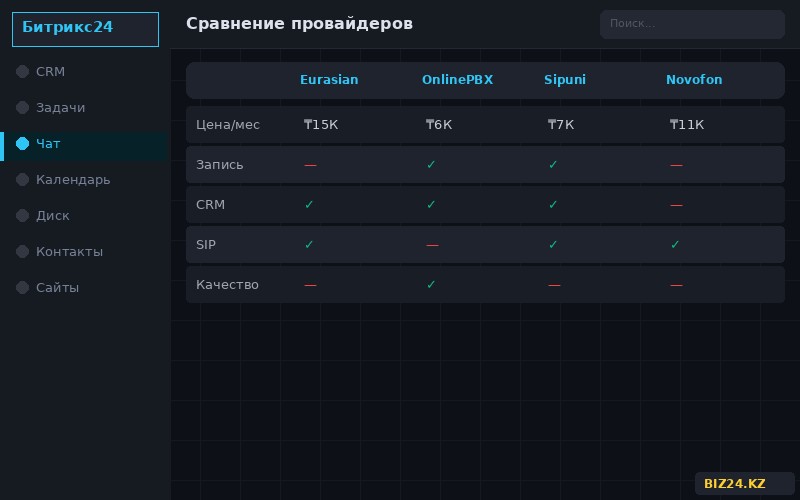Click OnlinePBX's checkmark in the Качество row

click(431, 284)
